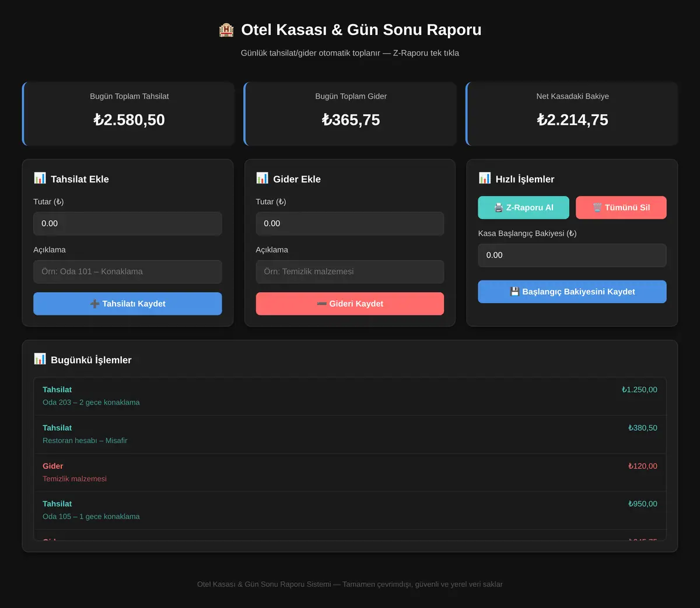Viewport: 700px width, 608px height.
Task: Click the chart icon beside Bugünkü İşlemler
Action: click(x=40, y=359)
